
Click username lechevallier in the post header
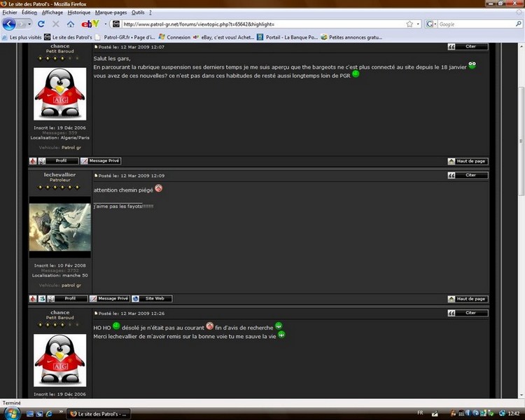pyautogui.click(x=60, y=174)
